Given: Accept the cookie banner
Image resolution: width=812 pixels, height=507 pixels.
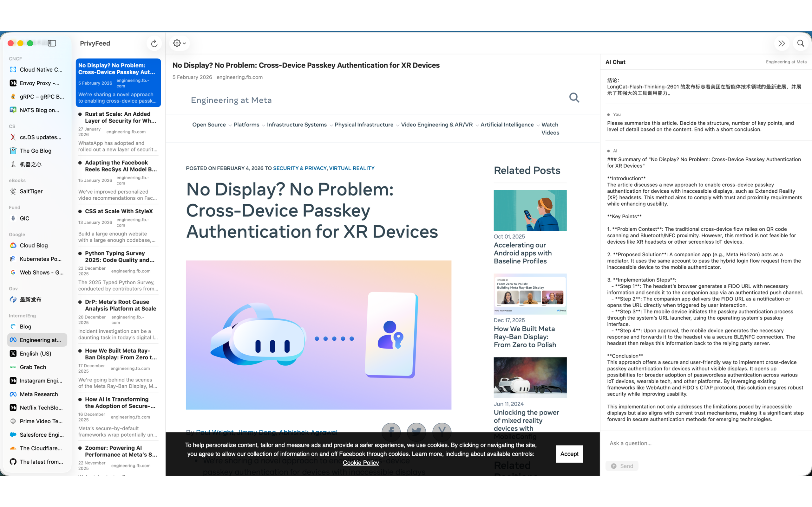Looking at the screenshot, I should (569, 454).
